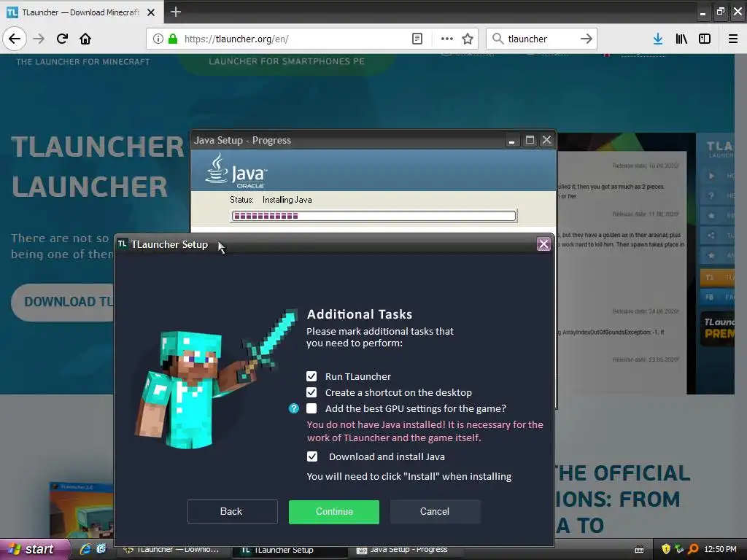Click the yellow security shield tray icon
The width and height of the screenshot is (747, 560).
pos(666,549)
